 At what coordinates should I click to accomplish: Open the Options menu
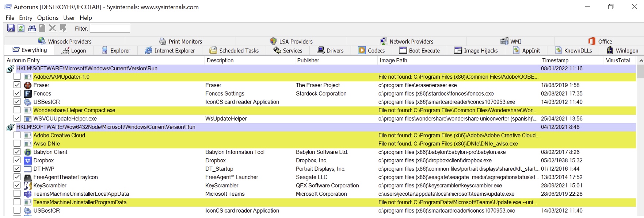coord(48,18)
